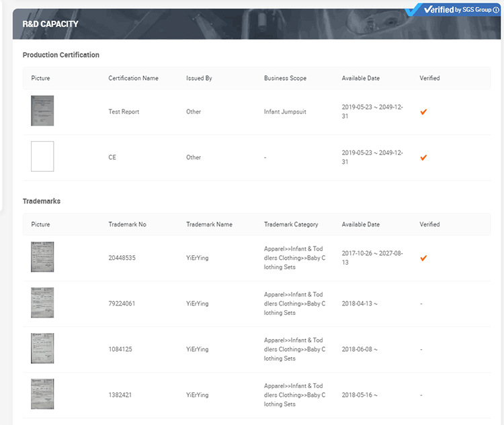
Task: Open the blank CE certificate thumbnail
Action: pyautogui.click(x=42, y=156)
